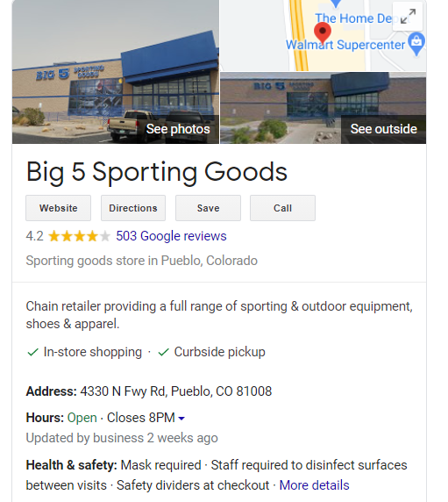This screenshot has width=448, height=502.
Task: Click the Big 5 Sporting Goods title
Action: click(157, 172)
